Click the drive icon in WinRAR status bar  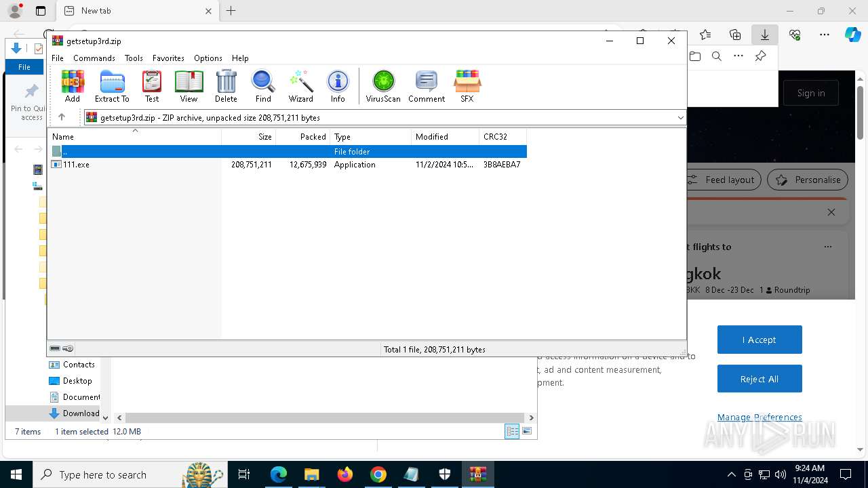[55, 348]
